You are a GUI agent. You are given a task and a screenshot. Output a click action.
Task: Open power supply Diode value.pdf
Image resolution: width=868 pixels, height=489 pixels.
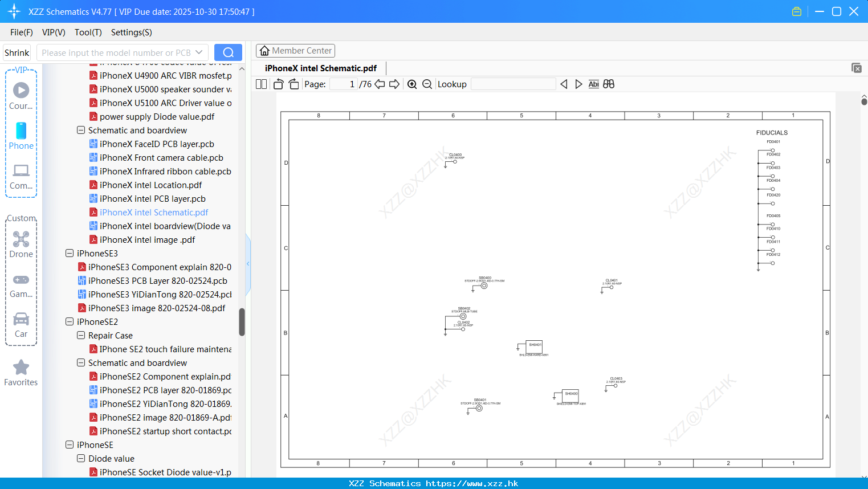157,117
